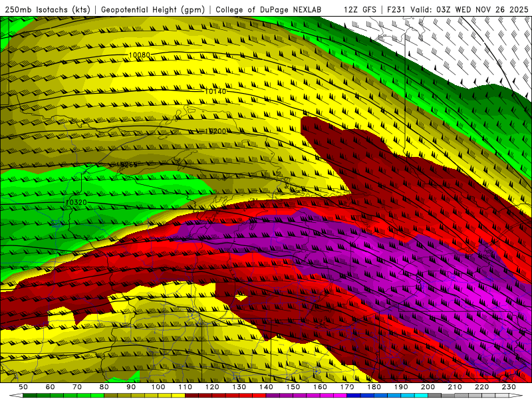Screen dimensions: 532x399
Task: Click the 120 value on the color scale
Action: [212, 387]
